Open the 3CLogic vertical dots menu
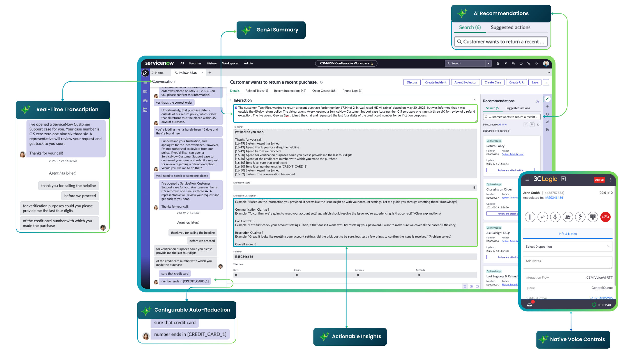This screenshot has height=362, width=644. 611,180
